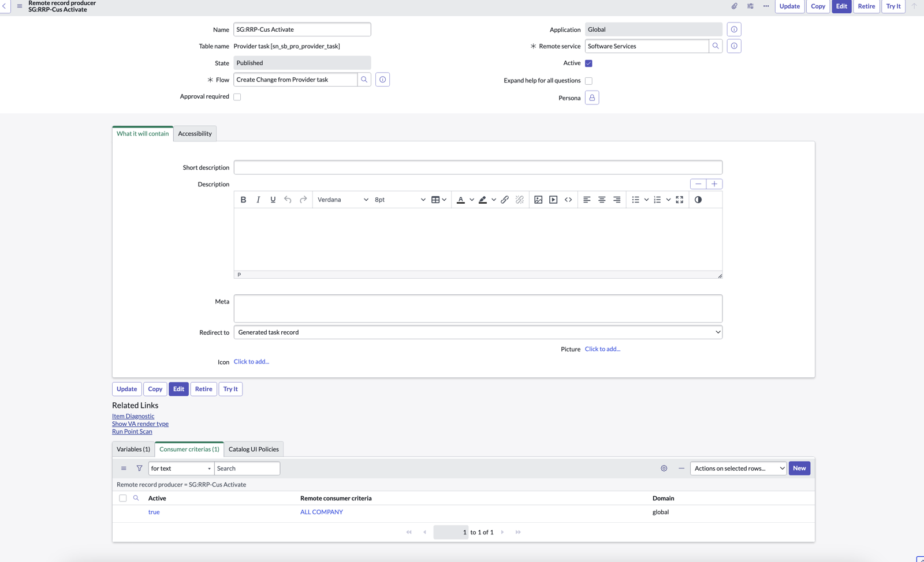Screen dimensions: 924x562
Task: Click Retire button in header
Action: (x=866, y=6)
